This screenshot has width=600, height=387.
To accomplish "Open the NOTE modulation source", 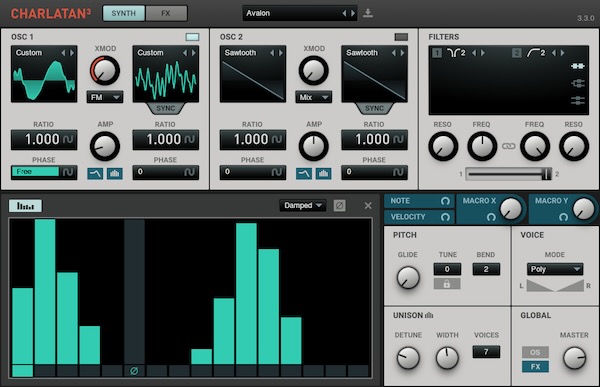I will (419, 201).
